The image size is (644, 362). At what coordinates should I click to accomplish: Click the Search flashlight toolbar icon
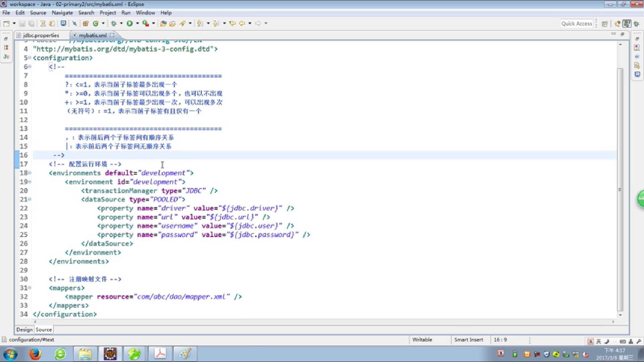point(182,23)
